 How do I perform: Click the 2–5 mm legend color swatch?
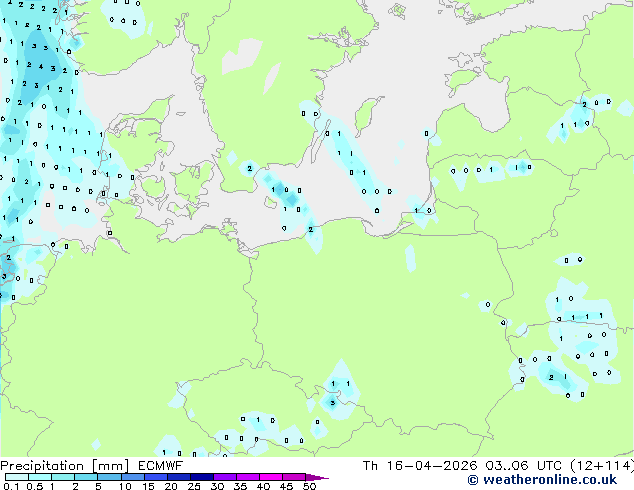[86, 477]
